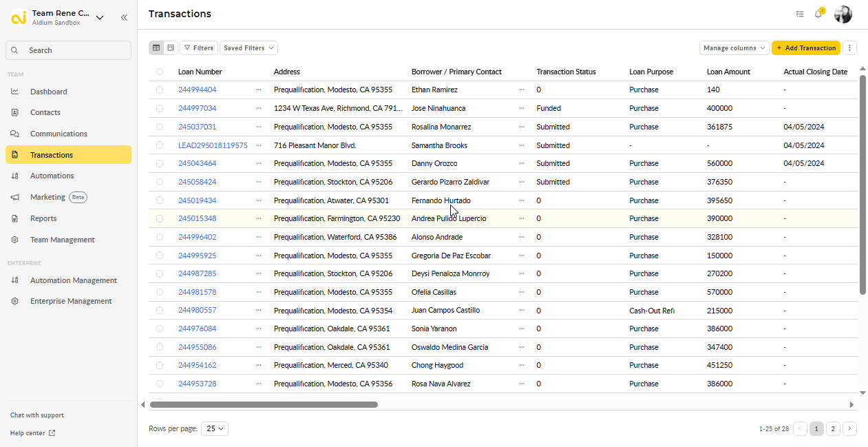Select the row checkbox for LEAD295018119575
868x447 pixels.
(x=160, y=145)
